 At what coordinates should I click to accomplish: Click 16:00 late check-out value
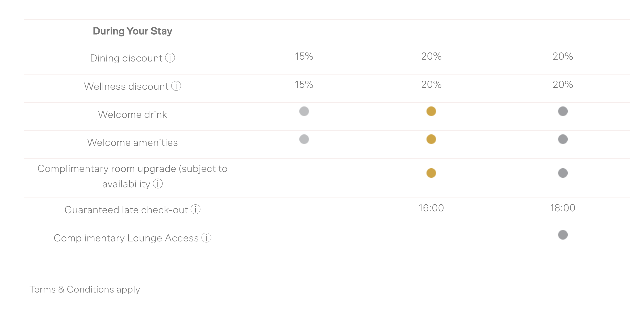pos(431,208)
